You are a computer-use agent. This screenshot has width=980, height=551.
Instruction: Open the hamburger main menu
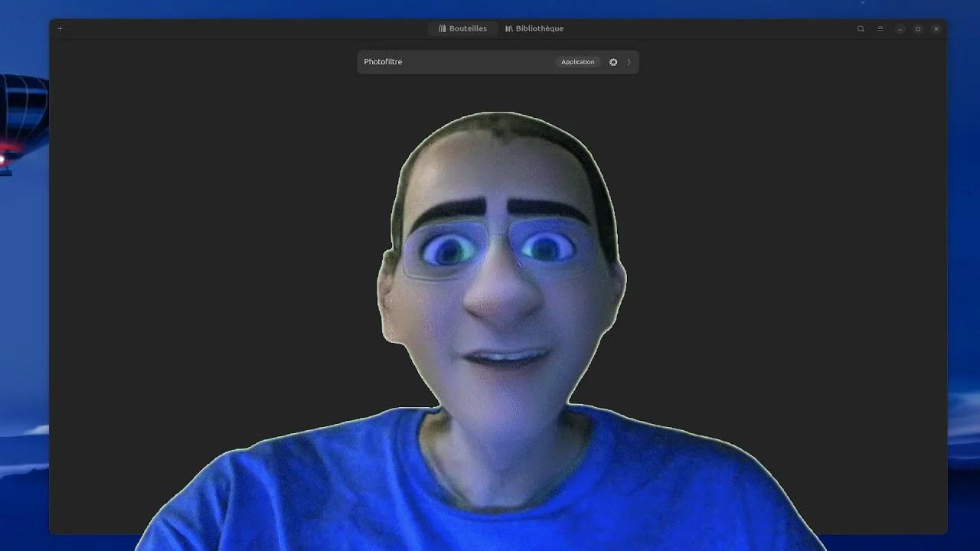(880, 29)
